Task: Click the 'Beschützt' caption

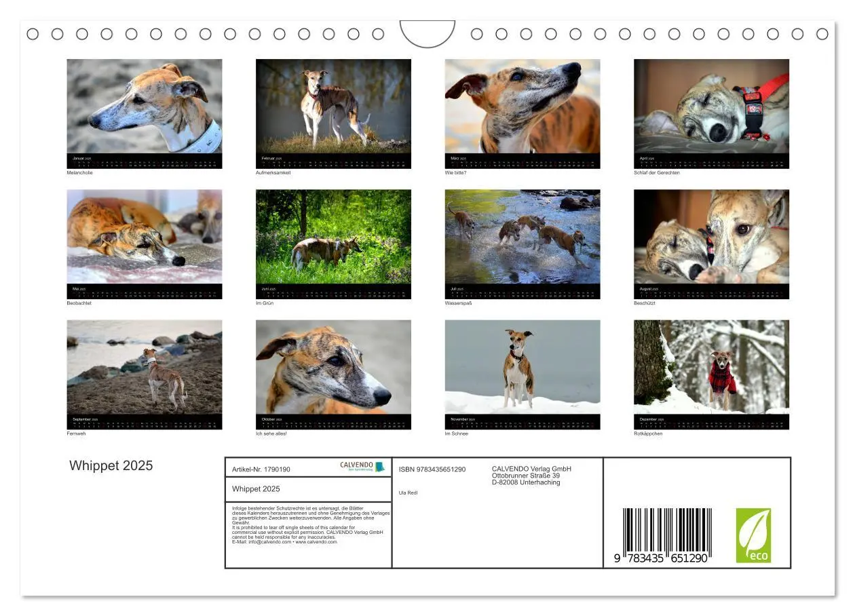Action: click(x=645, y=303)
